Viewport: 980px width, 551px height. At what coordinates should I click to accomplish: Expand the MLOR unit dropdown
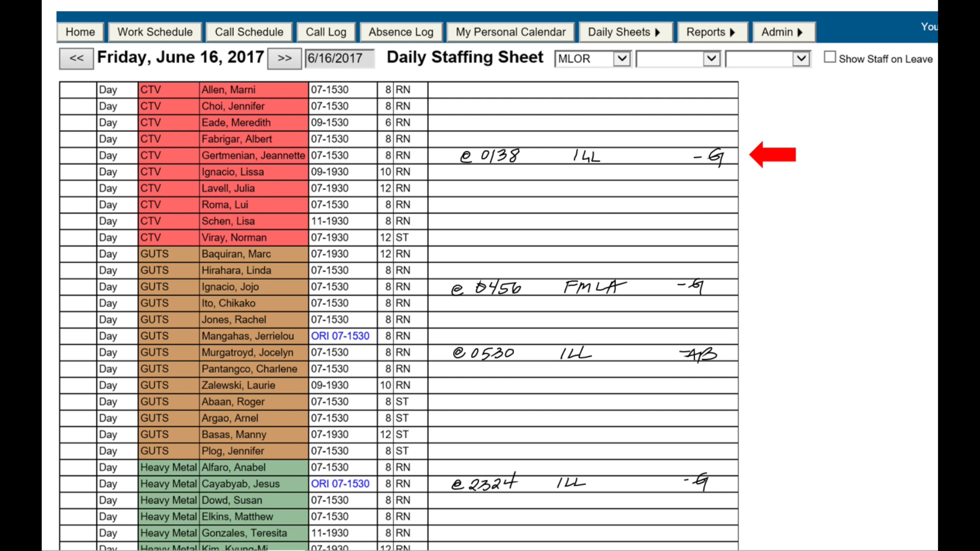point(621,58)
